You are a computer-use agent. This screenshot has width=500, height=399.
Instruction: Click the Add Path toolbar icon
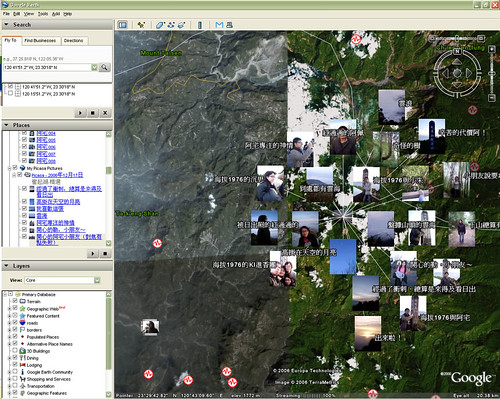click(x=171, y=25)
